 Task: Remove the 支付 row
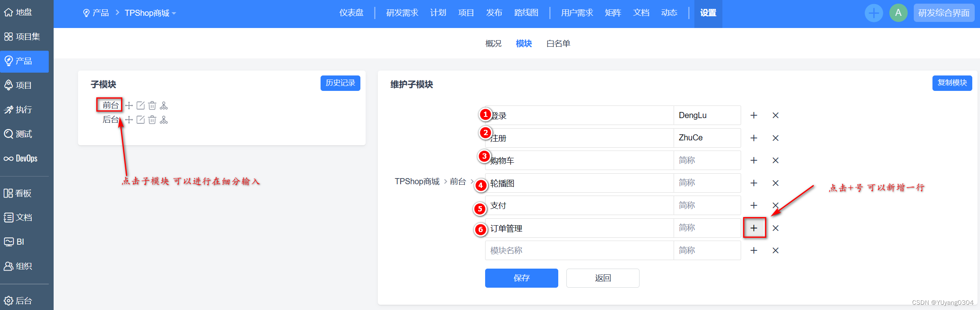pos(775,205)
